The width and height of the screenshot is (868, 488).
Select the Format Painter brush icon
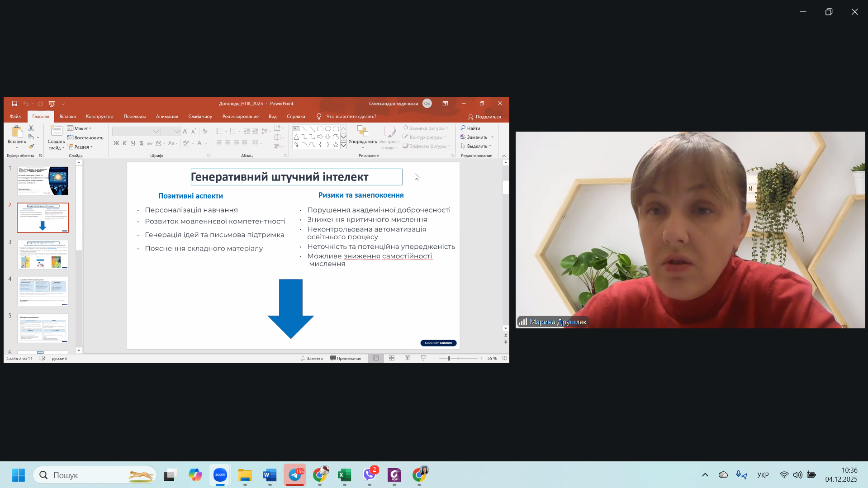[x=31, y=146]
